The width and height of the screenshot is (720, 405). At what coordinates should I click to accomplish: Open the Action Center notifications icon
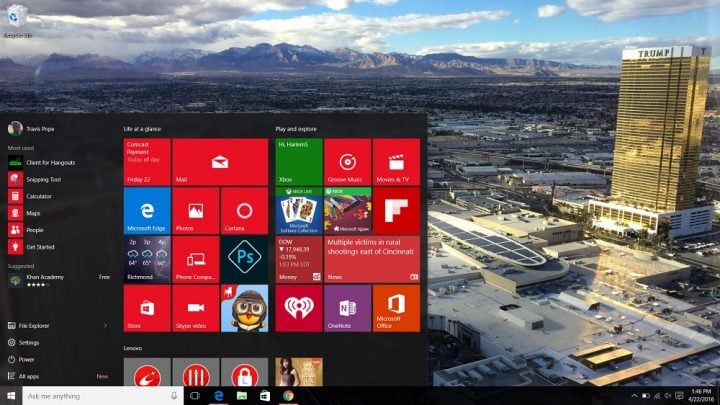tap(679, 396)
